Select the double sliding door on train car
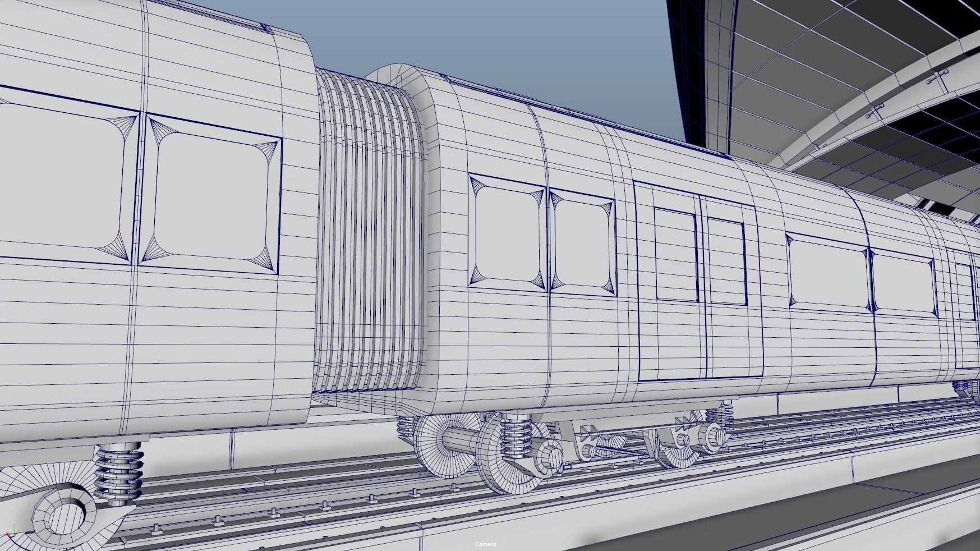The width and height of the screenshot is (980, 551). coord(698,281)
